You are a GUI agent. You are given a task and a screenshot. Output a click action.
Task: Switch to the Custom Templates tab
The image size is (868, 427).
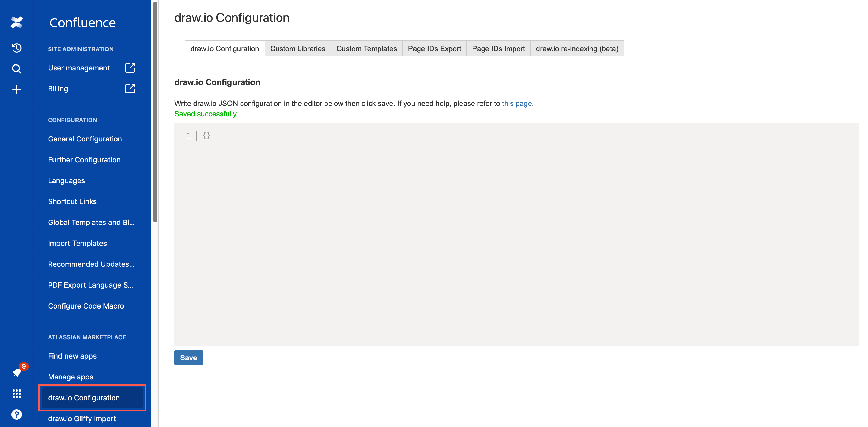click(366, 48)
